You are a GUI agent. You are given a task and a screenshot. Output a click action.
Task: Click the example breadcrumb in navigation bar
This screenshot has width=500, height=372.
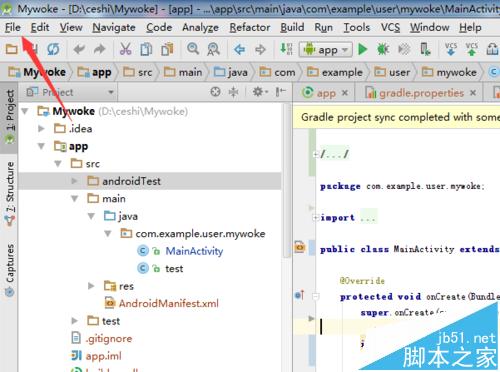pos(335,72)
